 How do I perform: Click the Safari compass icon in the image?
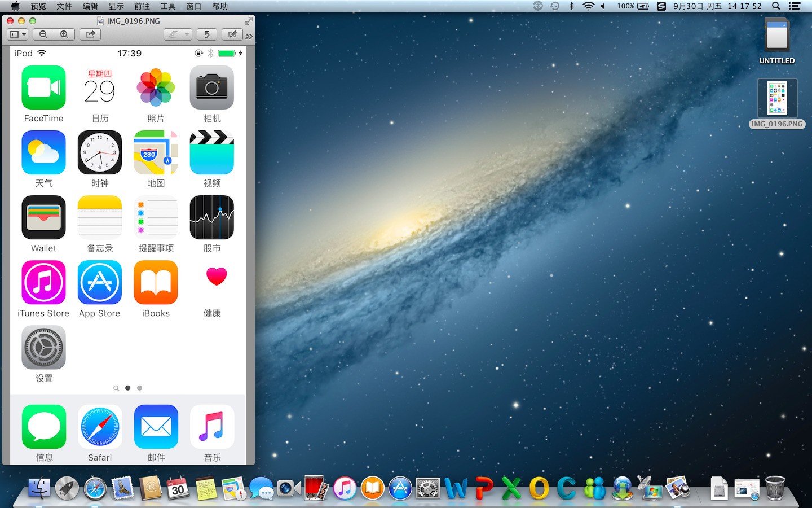click(x=100, y=427)
